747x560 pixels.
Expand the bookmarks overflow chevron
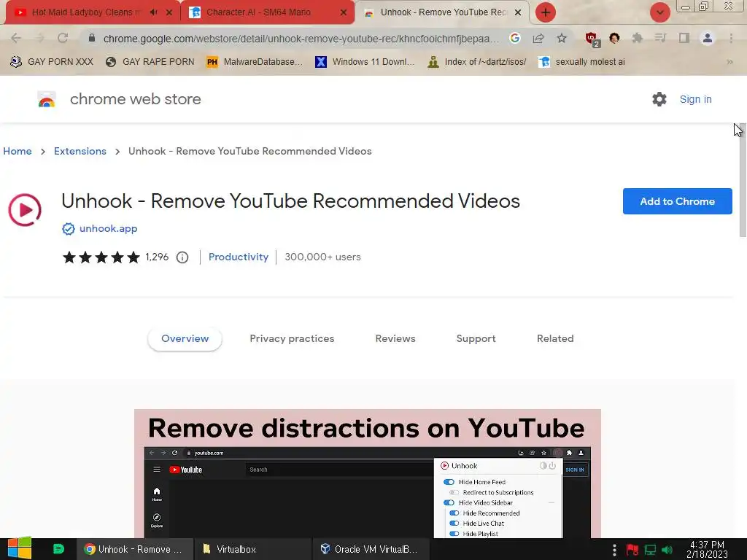(729, 62)
